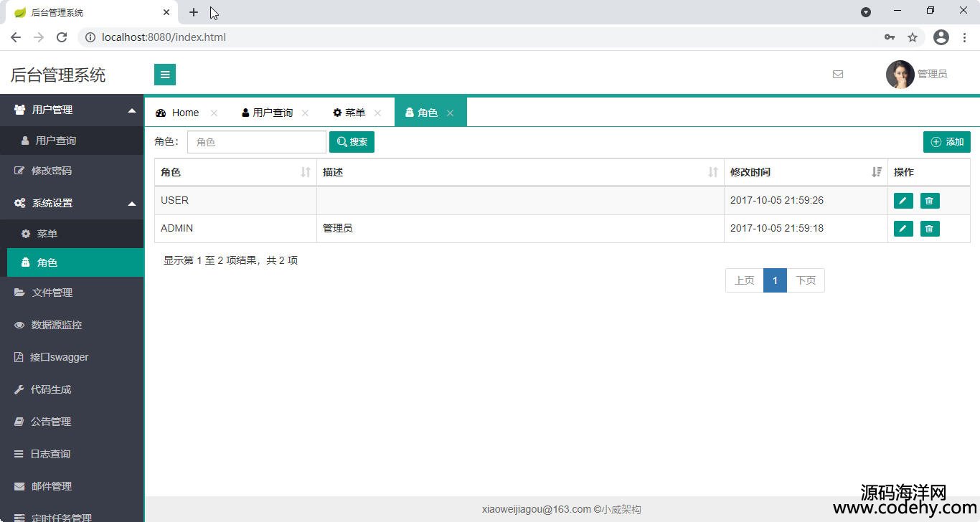
Task: Go to next page with 下页
Action: click(806, 280)
